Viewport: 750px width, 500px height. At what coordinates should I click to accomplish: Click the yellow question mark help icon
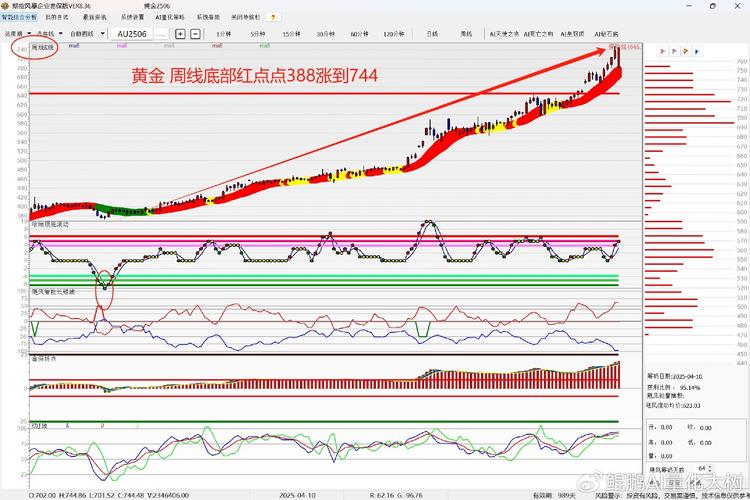[x=273, y=17]
